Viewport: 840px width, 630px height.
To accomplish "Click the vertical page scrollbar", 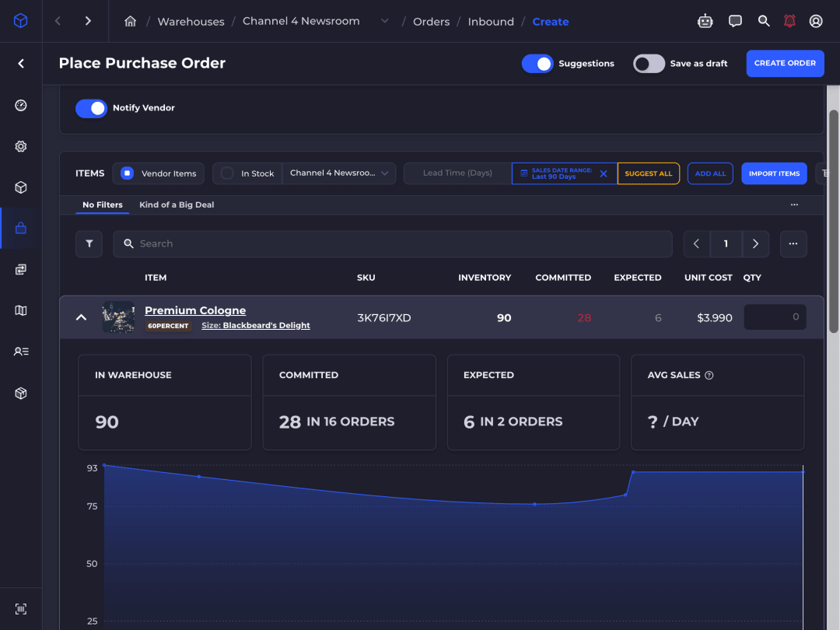I will (x=833, y=222).
